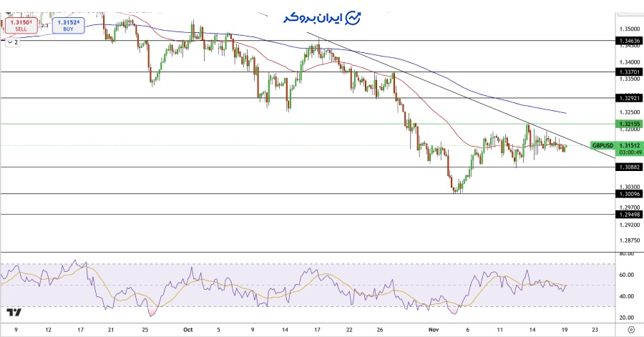Select the GBPUSD symbol label on price axis
644x337 pixels.
coord(602,146)
